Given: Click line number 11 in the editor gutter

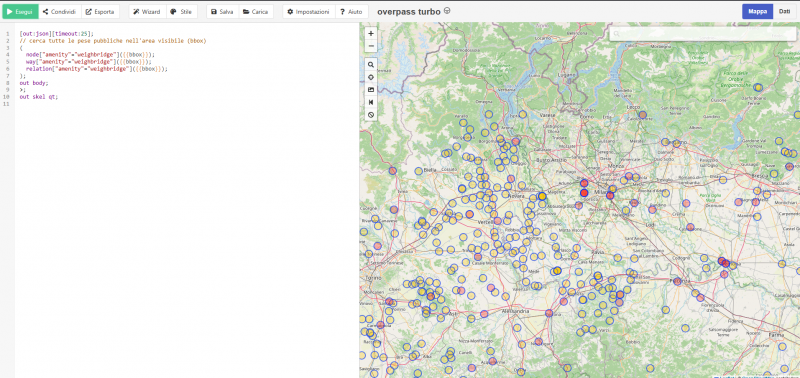Looking at the screenshot, I should (7, 104).
